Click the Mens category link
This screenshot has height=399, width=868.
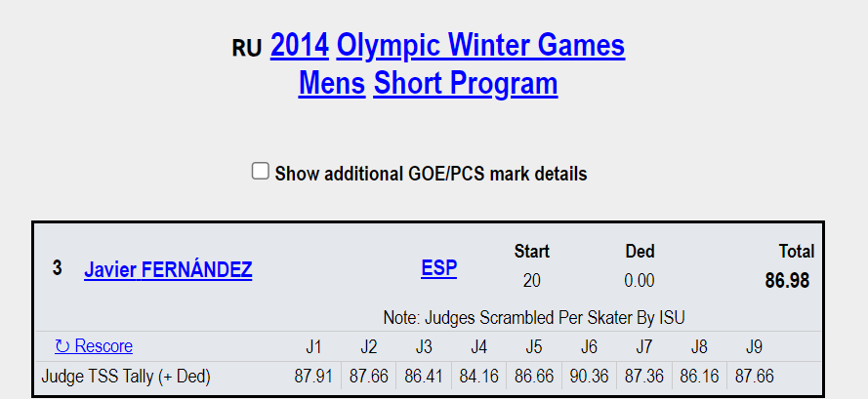pos(332,84)
